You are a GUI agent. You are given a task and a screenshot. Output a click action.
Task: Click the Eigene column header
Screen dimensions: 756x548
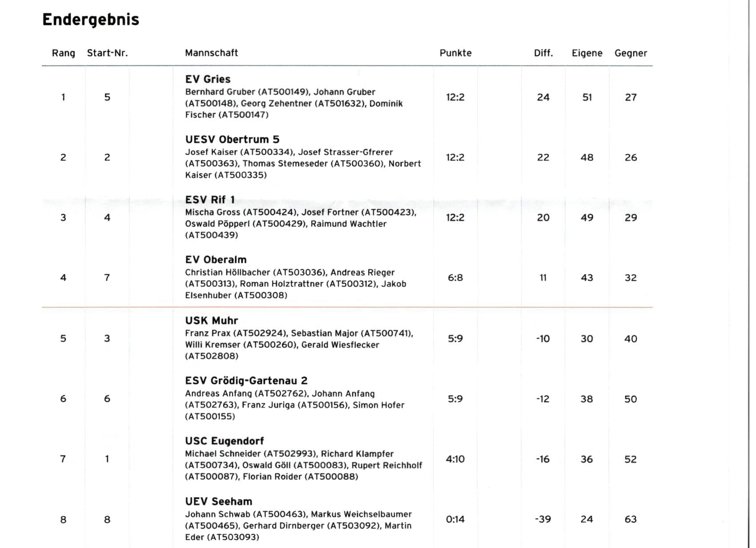[587, 53]
